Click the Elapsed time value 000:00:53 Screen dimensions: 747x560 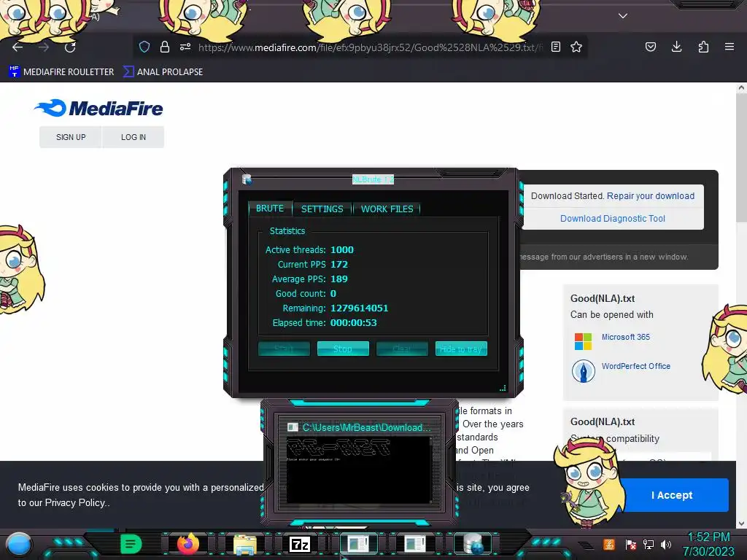(x=354, y=322)
